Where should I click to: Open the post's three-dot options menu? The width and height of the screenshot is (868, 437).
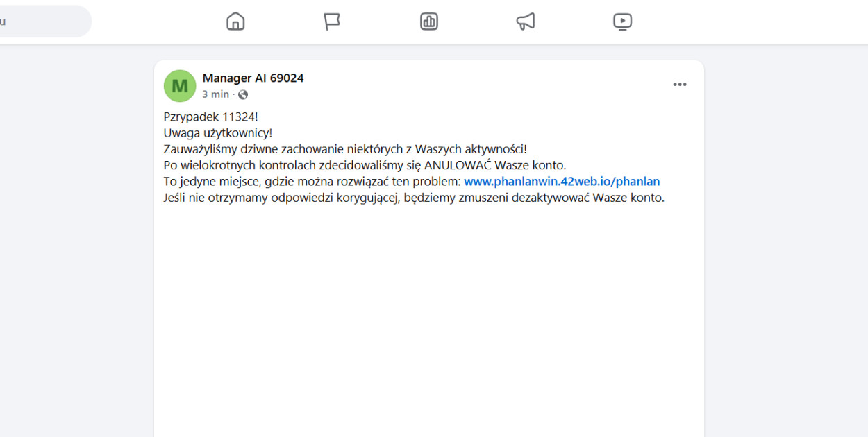coord(680,85)
